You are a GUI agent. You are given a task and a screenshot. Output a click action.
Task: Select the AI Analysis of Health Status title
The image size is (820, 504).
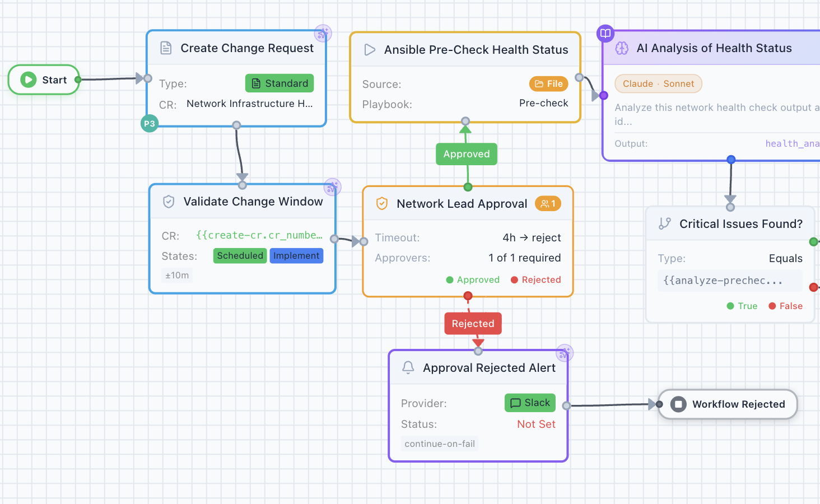pyautogui.click(x=714, y=48)
